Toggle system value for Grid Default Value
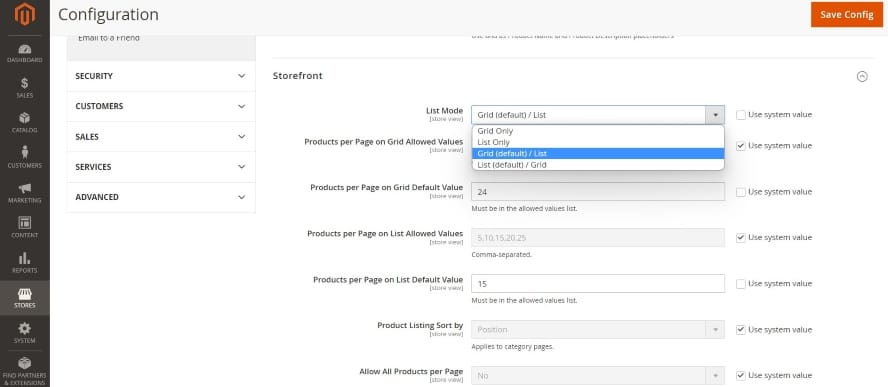This screenshot has height=387, width=888. [741, 192]
